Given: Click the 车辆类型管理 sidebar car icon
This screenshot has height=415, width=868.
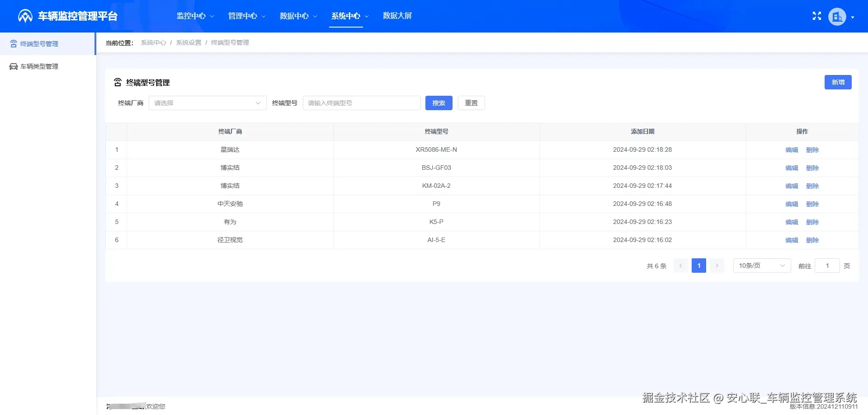Looking at the screenshot, I should [x=13, y=66].
